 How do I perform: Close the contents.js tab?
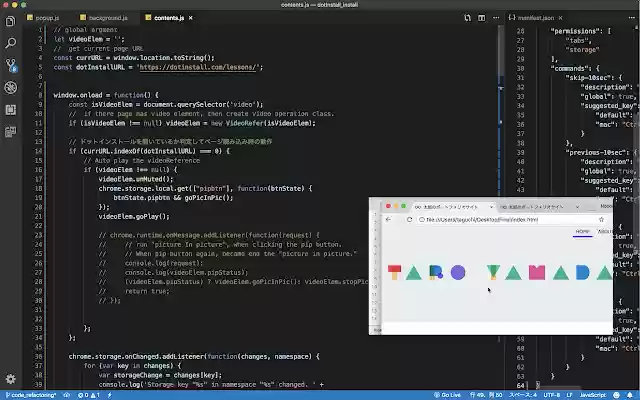pos(191,18)
